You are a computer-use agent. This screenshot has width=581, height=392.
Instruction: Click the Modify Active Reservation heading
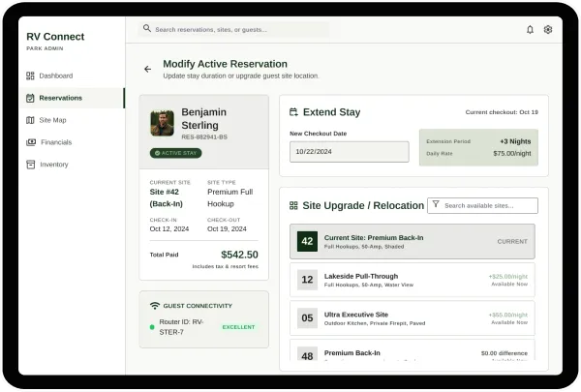point(226,64)
